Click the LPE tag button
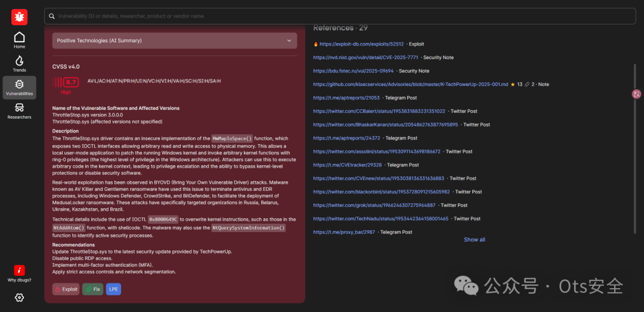This screenshot has width=644, height=312. click(x=113, y=289)
